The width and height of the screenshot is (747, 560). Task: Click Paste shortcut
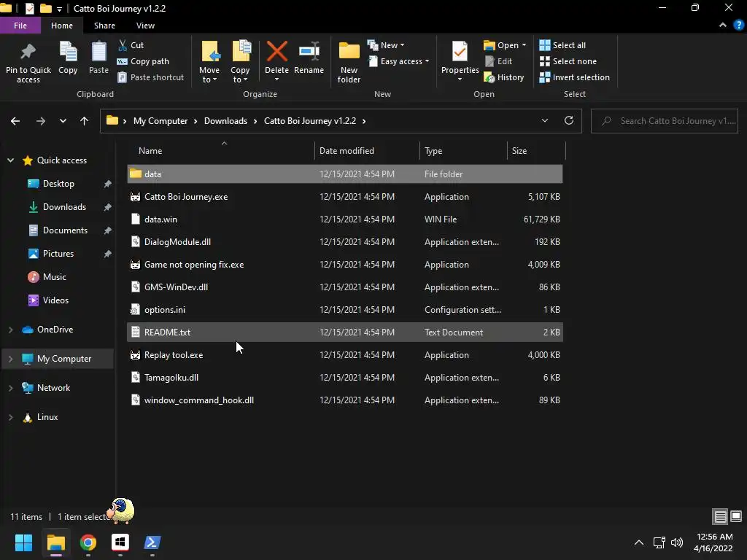tap(150, 77)
